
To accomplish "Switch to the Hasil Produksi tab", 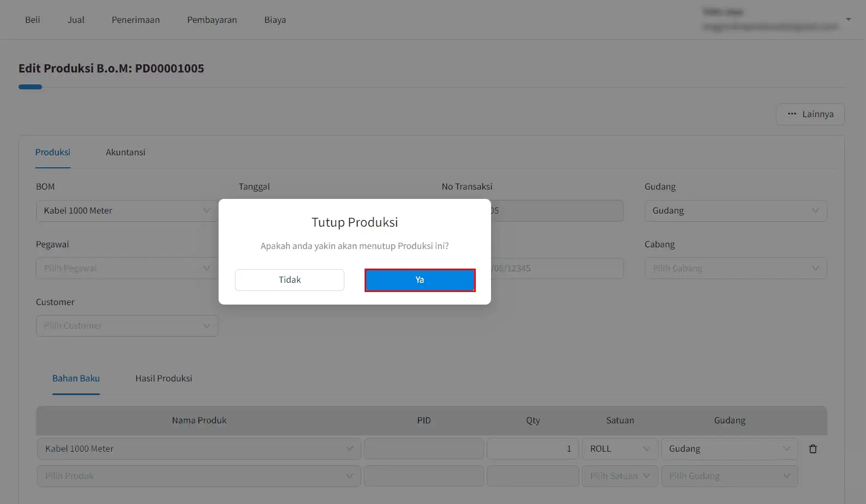I will tap(163, 379).
